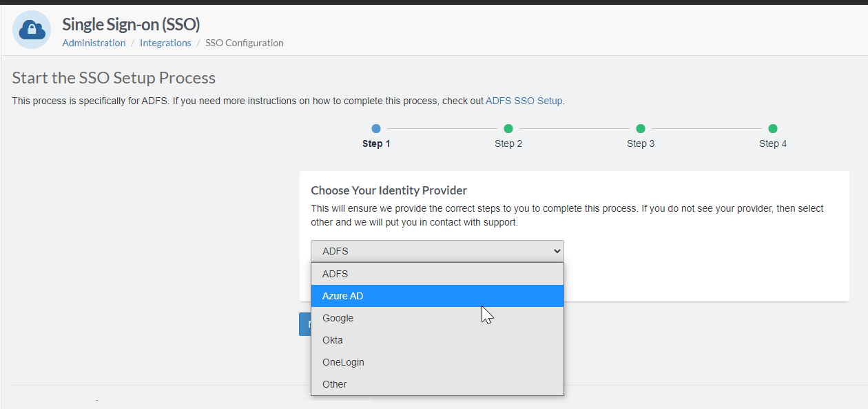Choose Azure AD from the provider list
This screenshot has width=868, height=409.
[x=437, y=296]
